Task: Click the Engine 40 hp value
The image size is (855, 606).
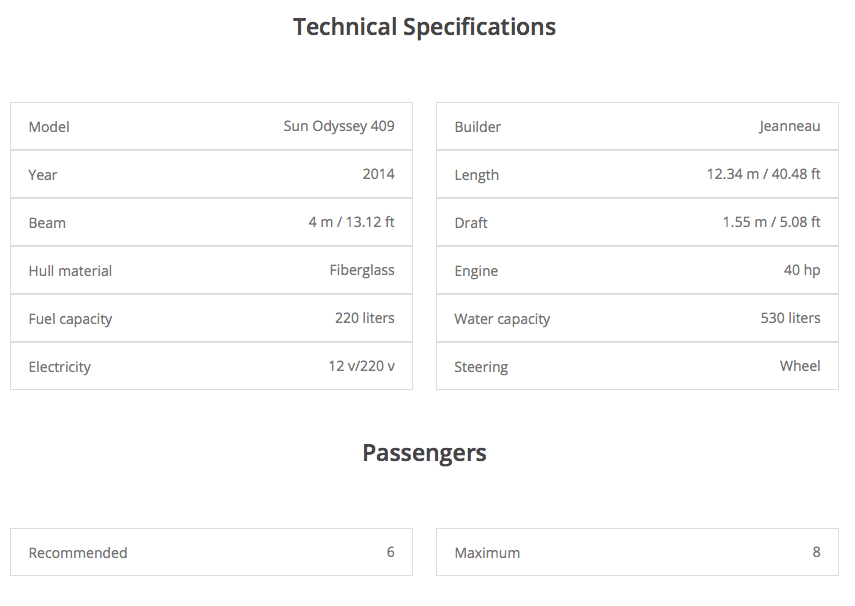Action: click(802, 270)
